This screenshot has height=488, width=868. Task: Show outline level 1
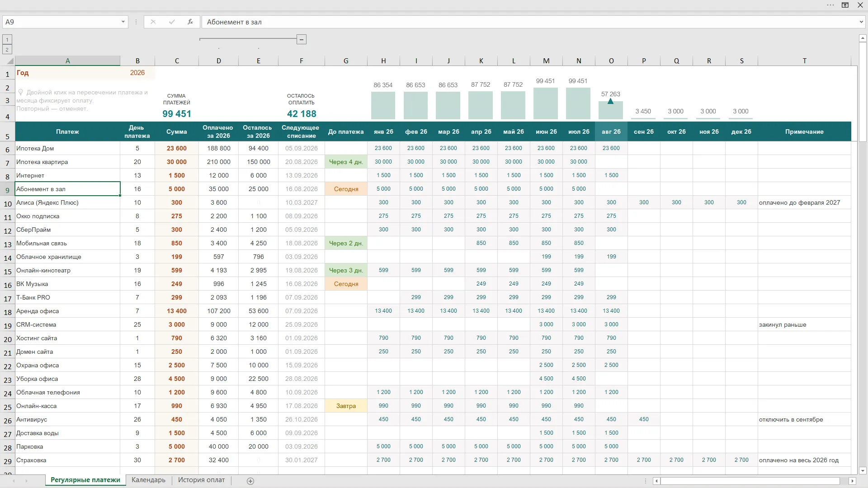(x=7, y=40)
